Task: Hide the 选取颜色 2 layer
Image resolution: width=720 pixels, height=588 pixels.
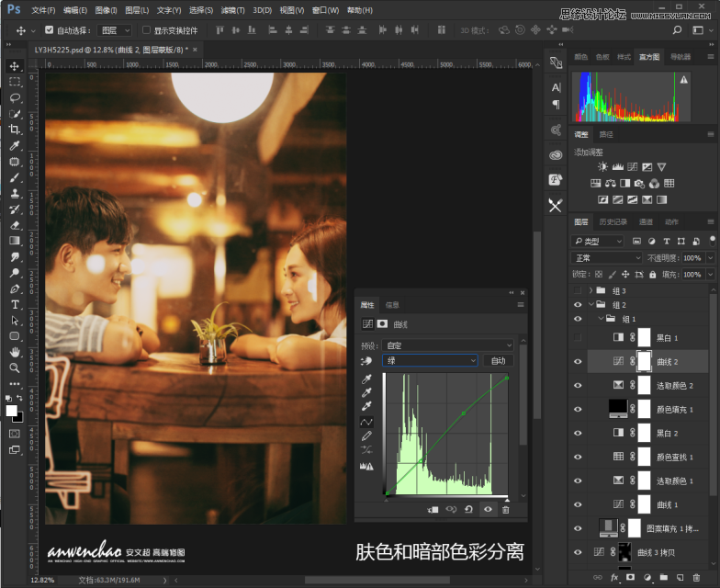Action: click(578, 386)
